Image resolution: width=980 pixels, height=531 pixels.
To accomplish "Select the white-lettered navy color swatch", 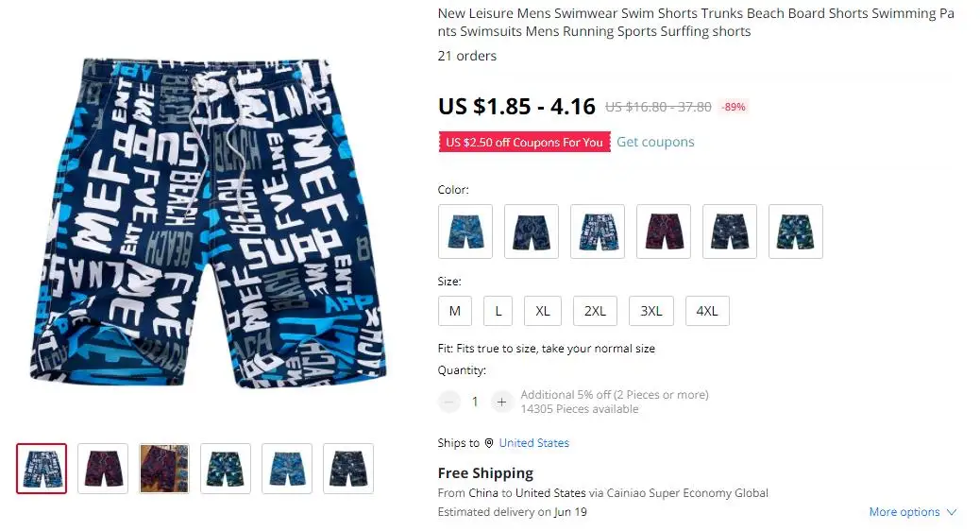I will pos(598,231).
